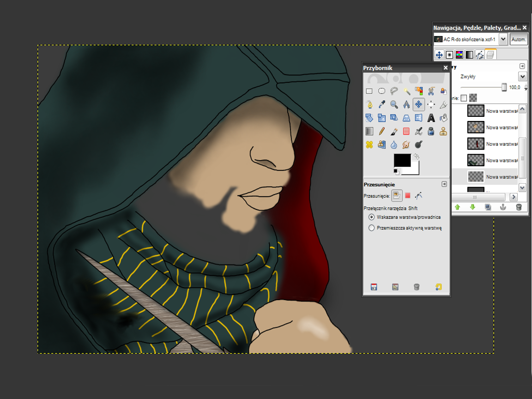Select the Clone stamp tool
This screenshot has width=532, height=399.
[x=444, y=131]
